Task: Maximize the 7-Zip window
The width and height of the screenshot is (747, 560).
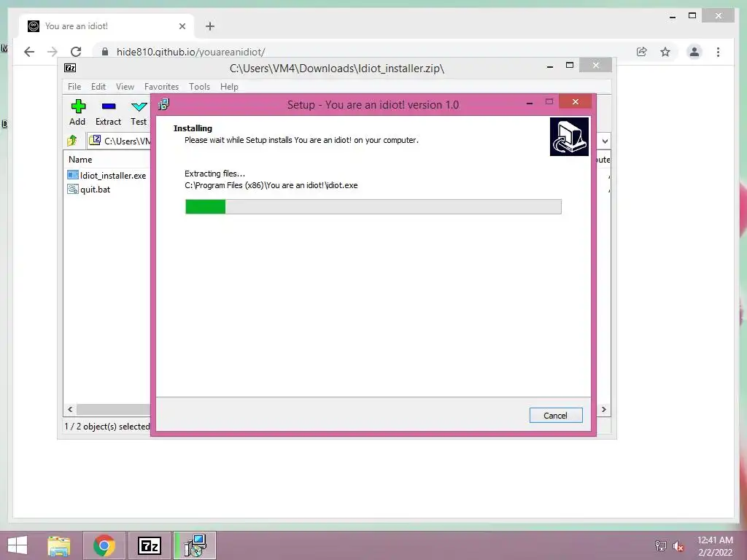Action: pos(569,65)
